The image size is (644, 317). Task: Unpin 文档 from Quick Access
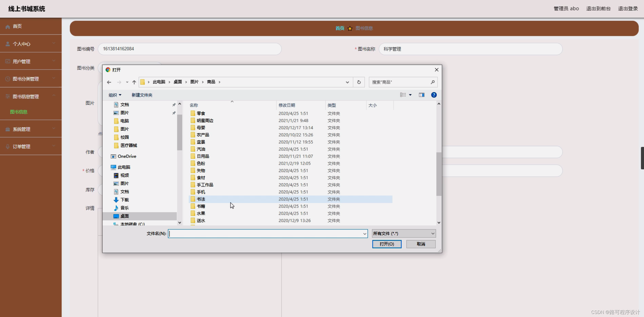pos(174,104)
